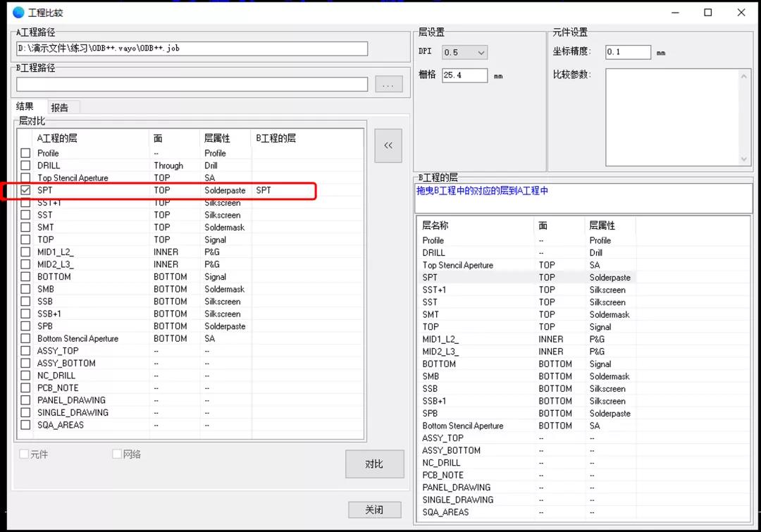Select the 结果 tab

pos(25,107)
